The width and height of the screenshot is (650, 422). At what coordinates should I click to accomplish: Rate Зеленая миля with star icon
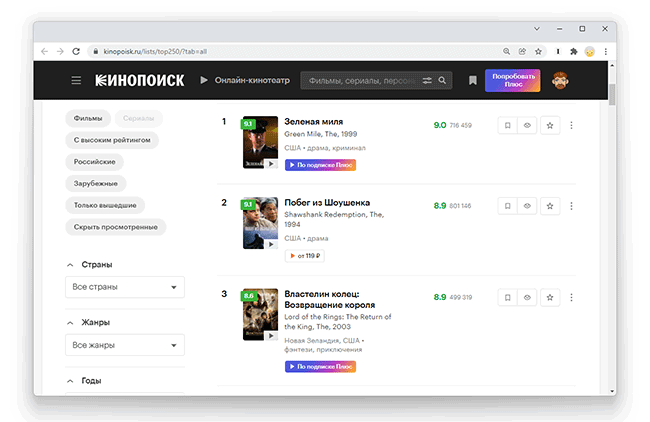550,125
